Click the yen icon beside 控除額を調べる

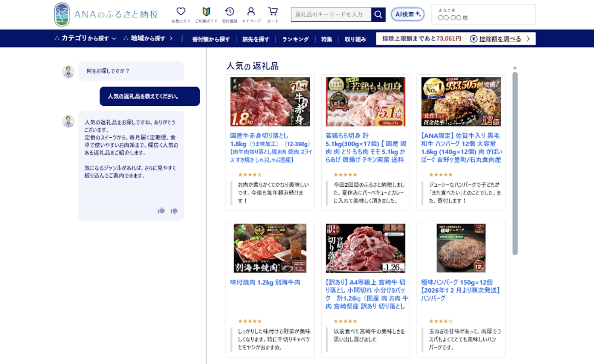pos(473,39)
